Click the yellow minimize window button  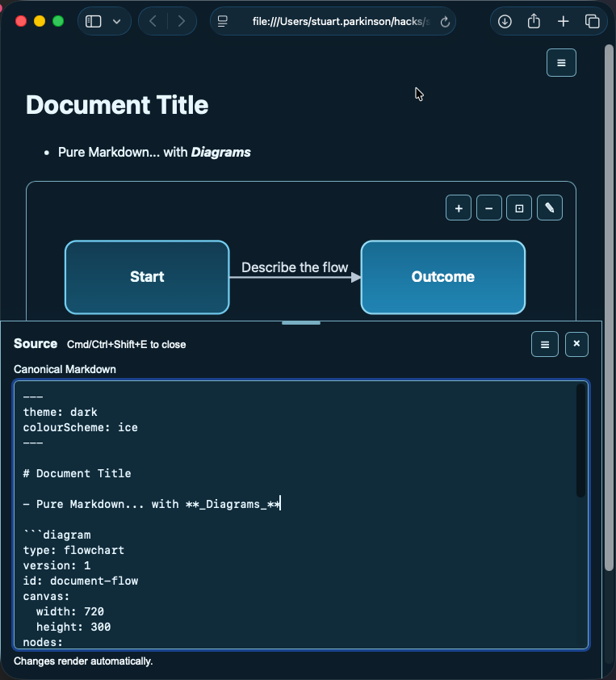coord(40,21)
